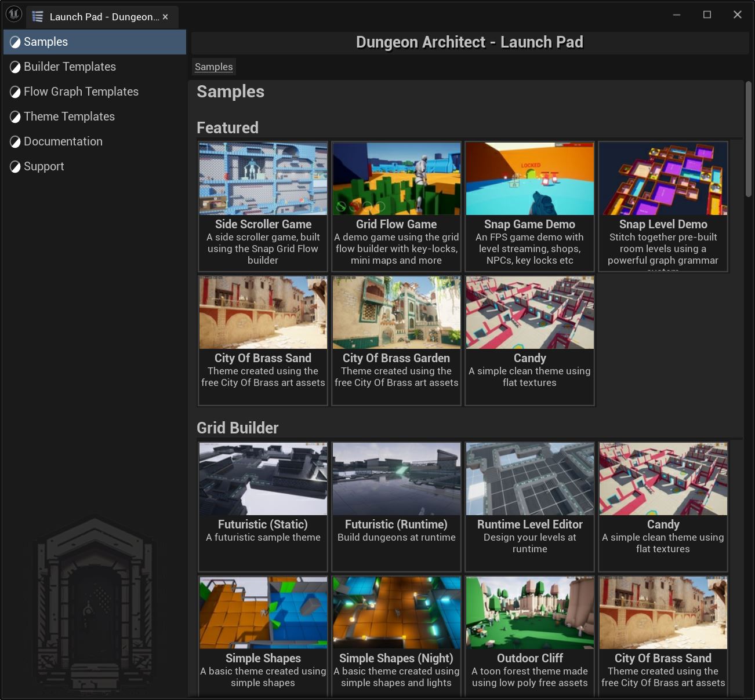755x700 pixels.
Task: Click the 'Featured' section heading
Action: (227, 127)
